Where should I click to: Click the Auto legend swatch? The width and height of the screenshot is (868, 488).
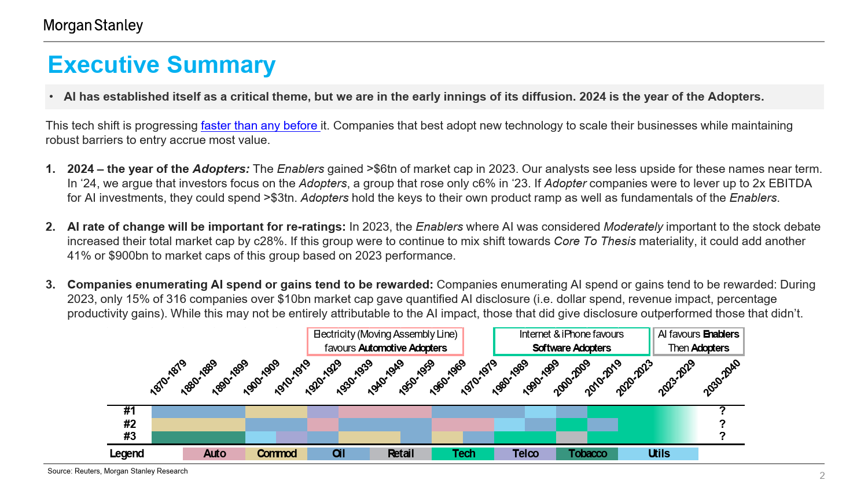coord(214,454)
